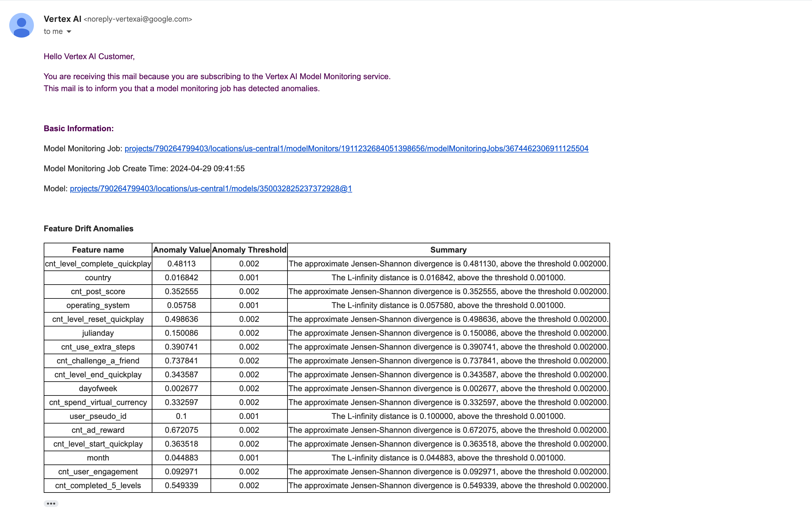Screen dimensions: 812x523
Task: Click the noreply-vertexai@google.com address
Action: click(x=138, y=19)
